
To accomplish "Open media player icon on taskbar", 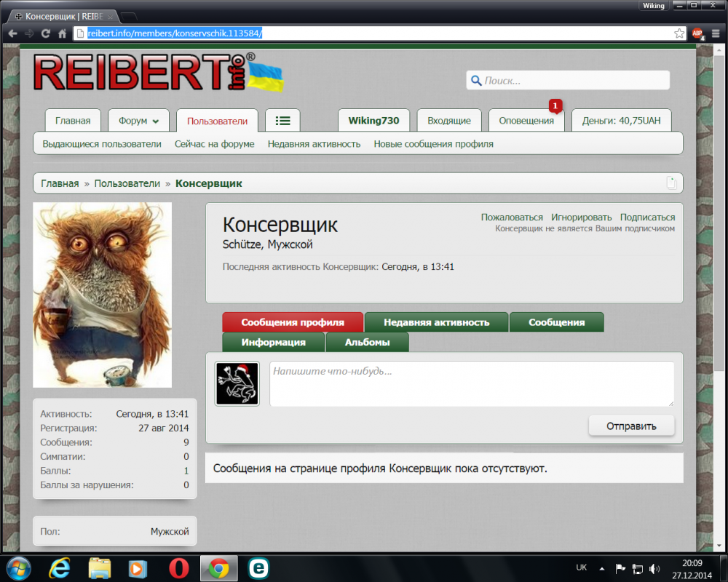I will pyautogui.click(x=138, y=568).
